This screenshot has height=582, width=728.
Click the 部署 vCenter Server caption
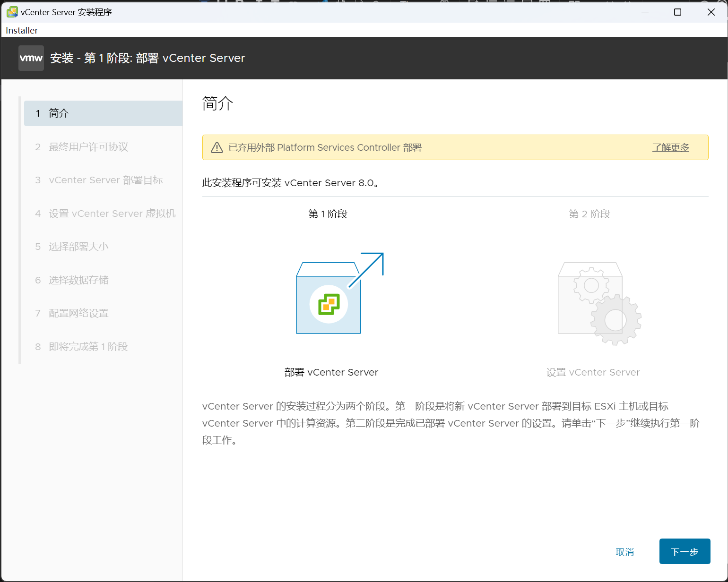coord(331,372)
